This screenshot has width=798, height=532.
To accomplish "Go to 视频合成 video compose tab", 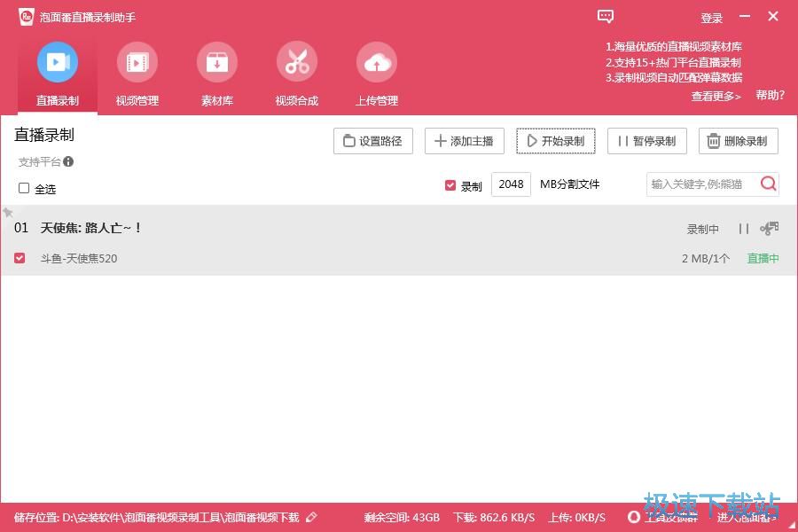I will point(297,74).
